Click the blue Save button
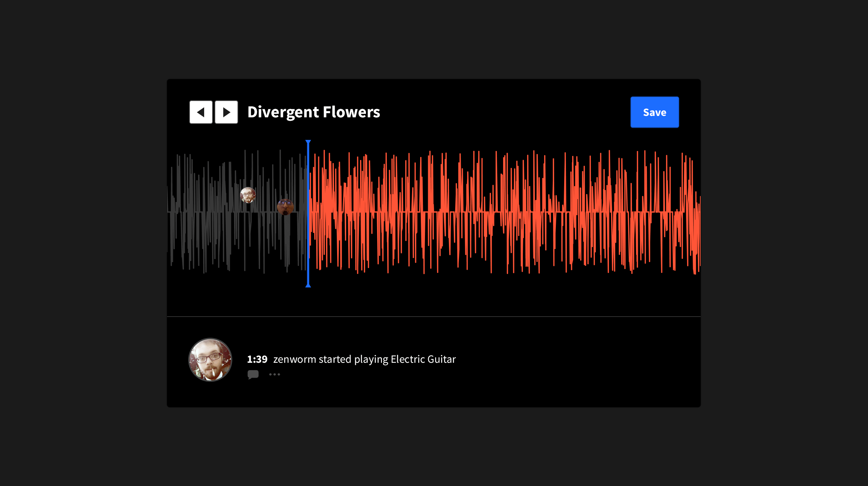Viewport: 868px width, 486px height. [x=654, y=112]
